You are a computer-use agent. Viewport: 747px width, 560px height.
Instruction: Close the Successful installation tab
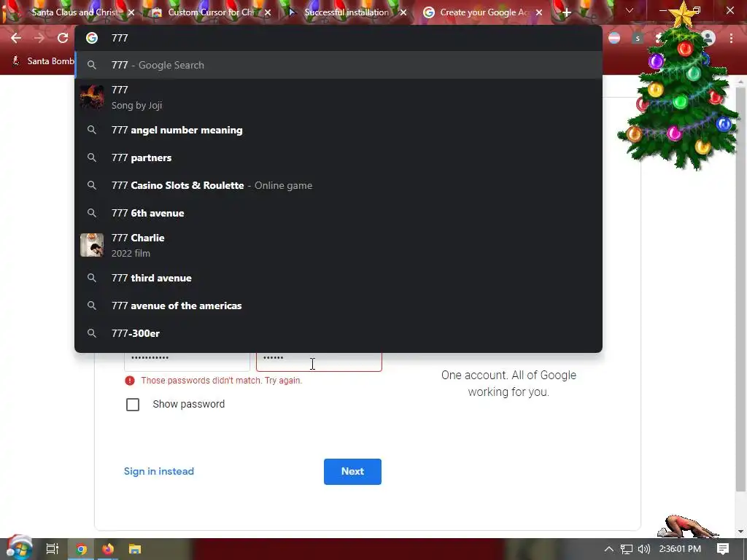[403, 13]
